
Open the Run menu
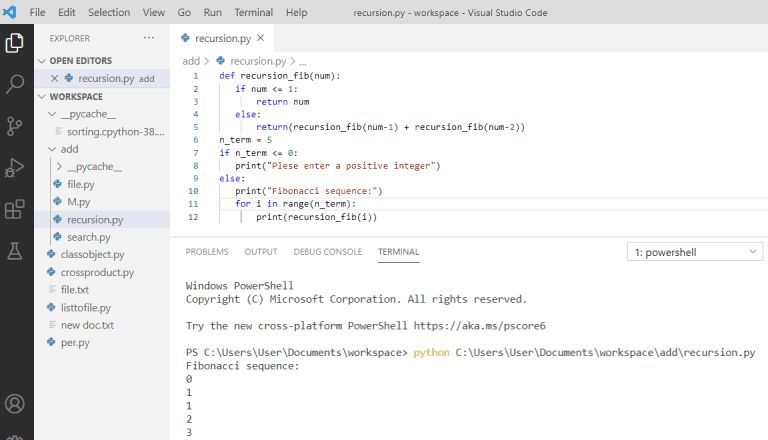213,12
